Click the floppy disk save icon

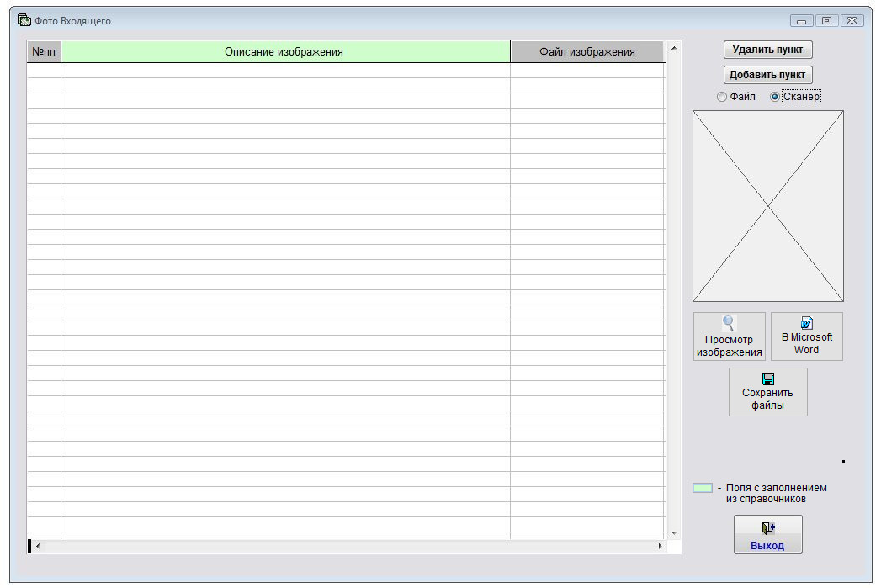tap(767, 379)
